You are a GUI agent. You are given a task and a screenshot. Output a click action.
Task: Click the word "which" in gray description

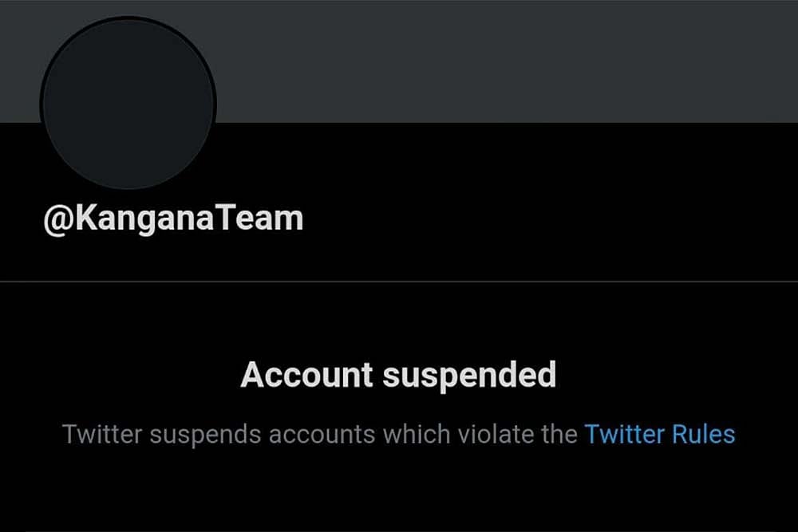coord(417,435)
